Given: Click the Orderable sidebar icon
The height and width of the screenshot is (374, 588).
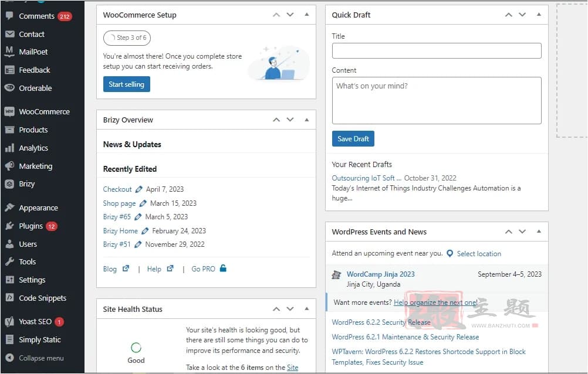Looking at the screenshot, I should click(x=9, y=88).
